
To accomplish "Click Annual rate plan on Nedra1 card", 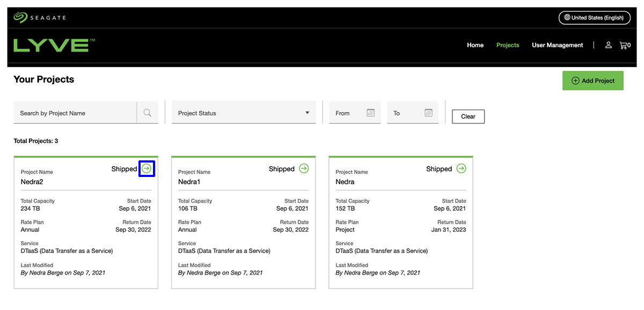I will click(188, 230).
